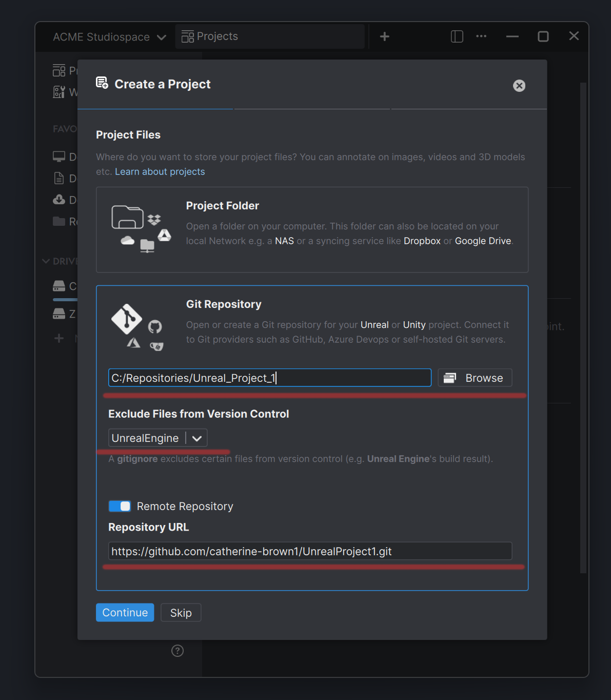
Task: Choose the Project Folder option card
Action: (x=312, y=229)
